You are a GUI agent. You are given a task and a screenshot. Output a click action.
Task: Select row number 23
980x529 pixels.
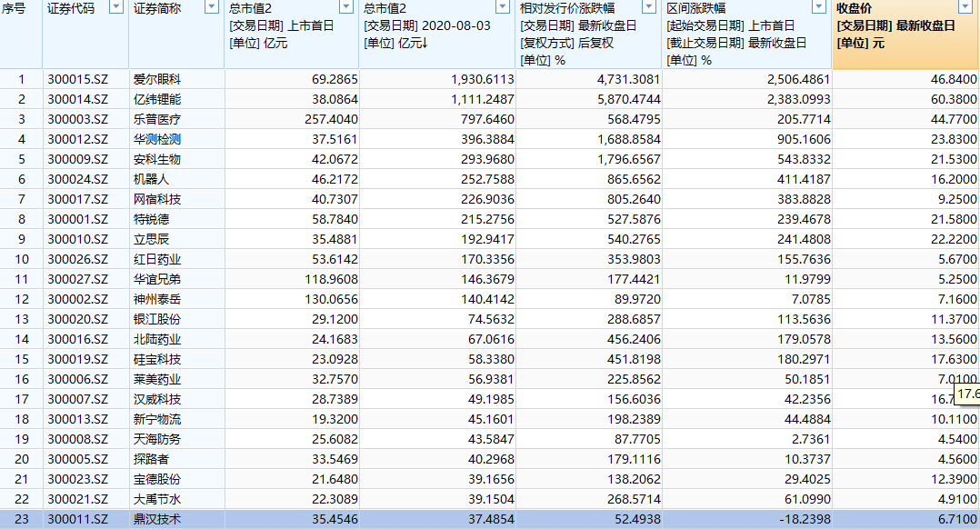point(21,519)
